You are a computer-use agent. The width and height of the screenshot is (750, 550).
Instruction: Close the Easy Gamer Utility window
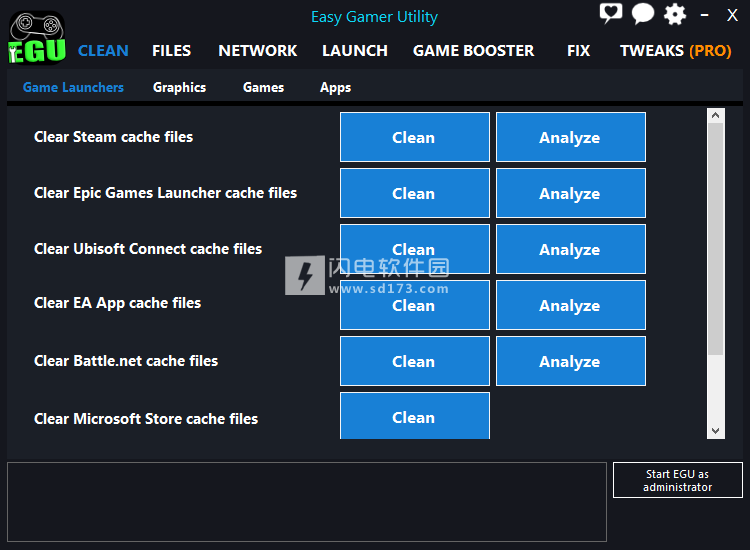tap(732, 15)
